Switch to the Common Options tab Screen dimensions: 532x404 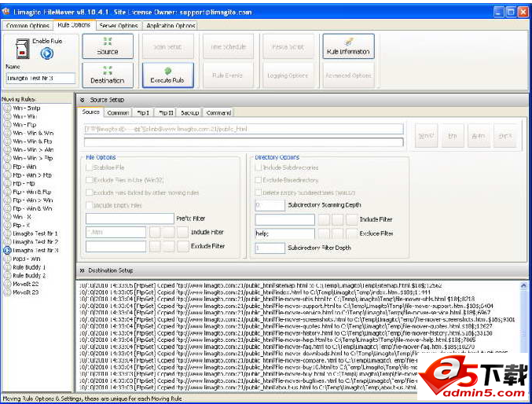28,25
